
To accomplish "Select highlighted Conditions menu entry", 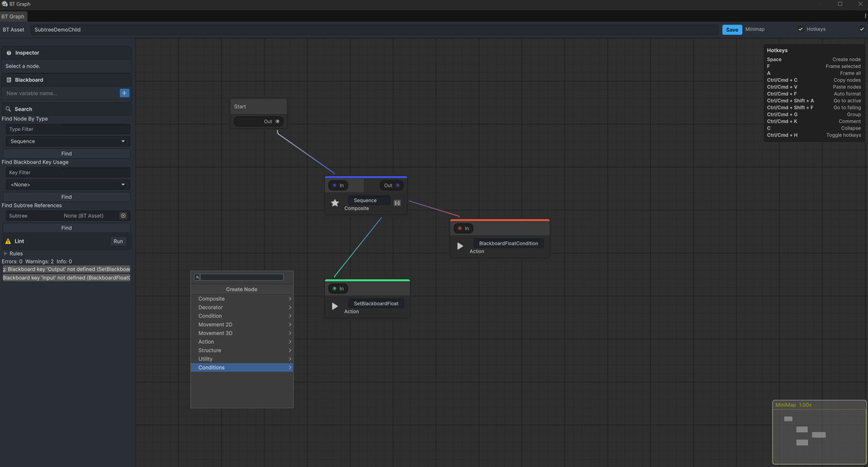I will [x=242, y=368].
